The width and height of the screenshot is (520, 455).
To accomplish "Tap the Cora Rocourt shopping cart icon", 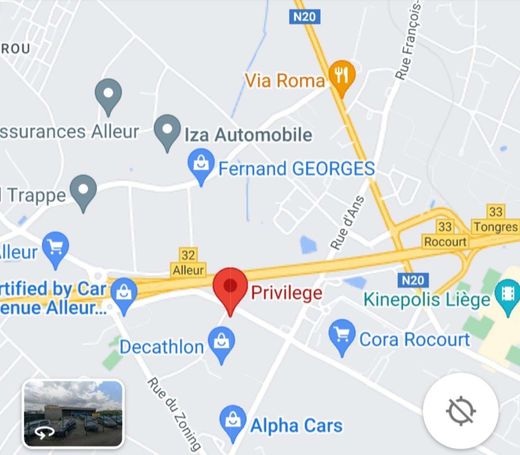I will coord(342,337).
